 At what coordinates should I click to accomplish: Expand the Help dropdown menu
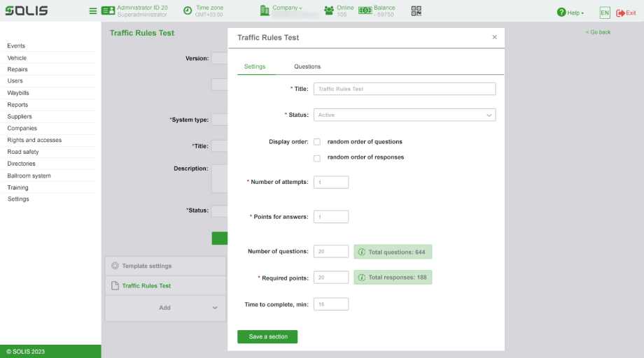(x=570, y=13)
